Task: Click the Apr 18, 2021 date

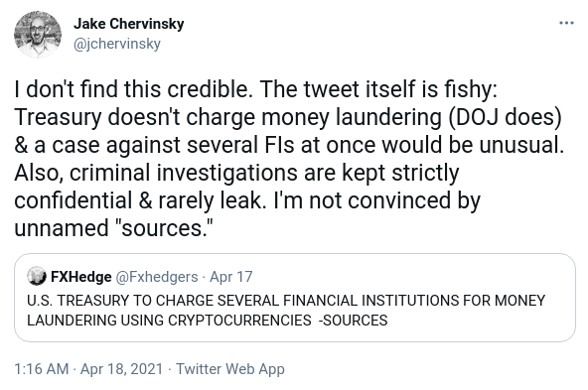Action: (122, 369)
